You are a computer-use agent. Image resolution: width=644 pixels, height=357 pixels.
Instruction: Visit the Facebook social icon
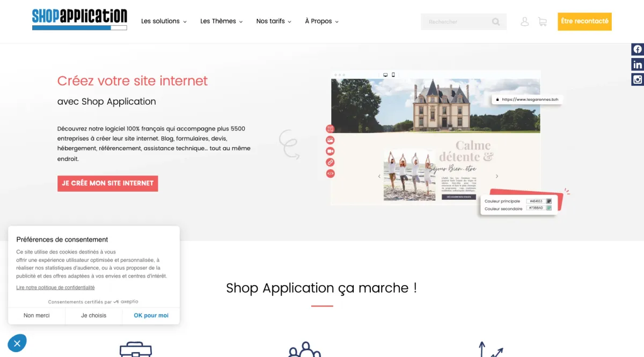(638, 49)
